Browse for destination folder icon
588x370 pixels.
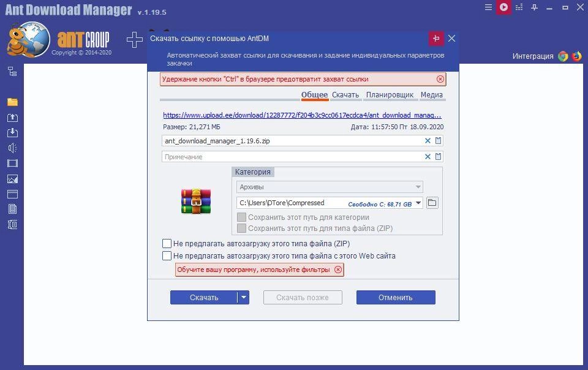[432, 203]
